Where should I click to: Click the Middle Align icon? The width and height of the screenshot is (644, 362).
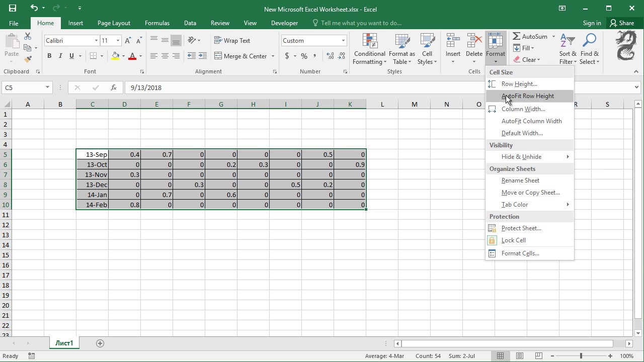(165, 40)
